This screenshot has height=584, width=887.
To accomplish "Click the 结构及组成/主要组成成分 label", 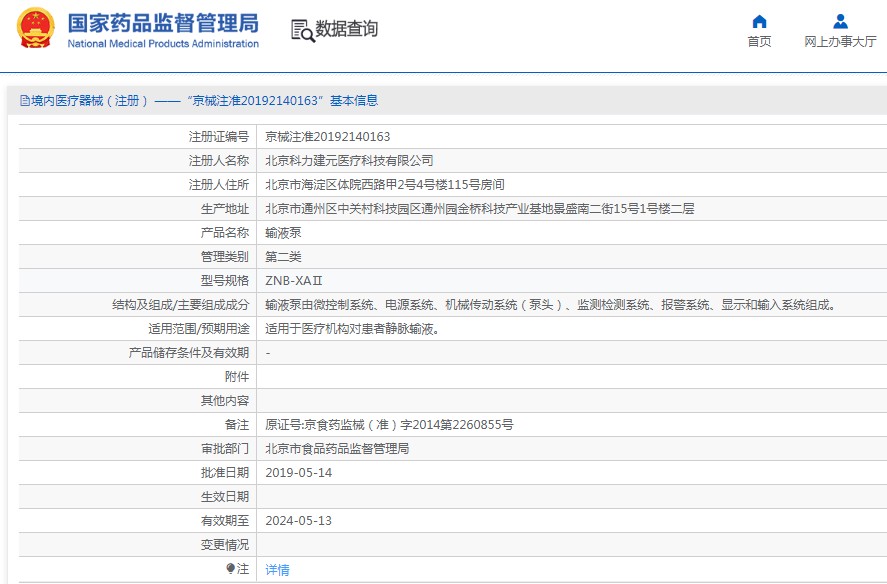I will point(180,305).
